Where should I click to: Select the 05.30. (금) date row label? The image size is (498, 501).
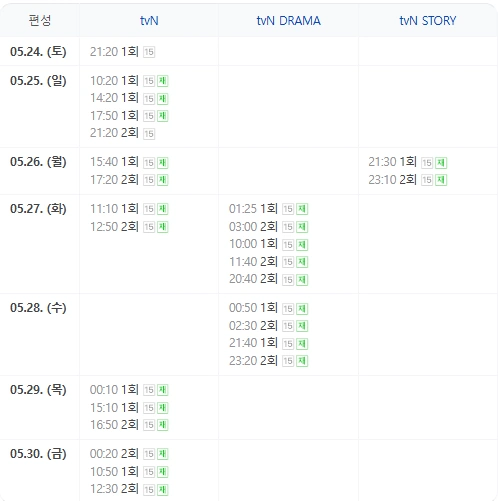[x=38, y=453]
